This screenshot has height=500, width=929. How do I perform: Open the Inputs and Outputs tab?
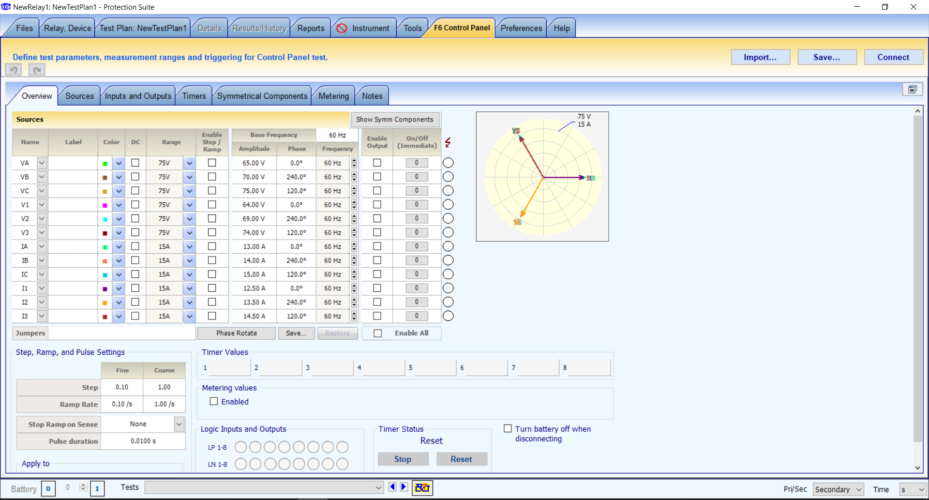139,96
